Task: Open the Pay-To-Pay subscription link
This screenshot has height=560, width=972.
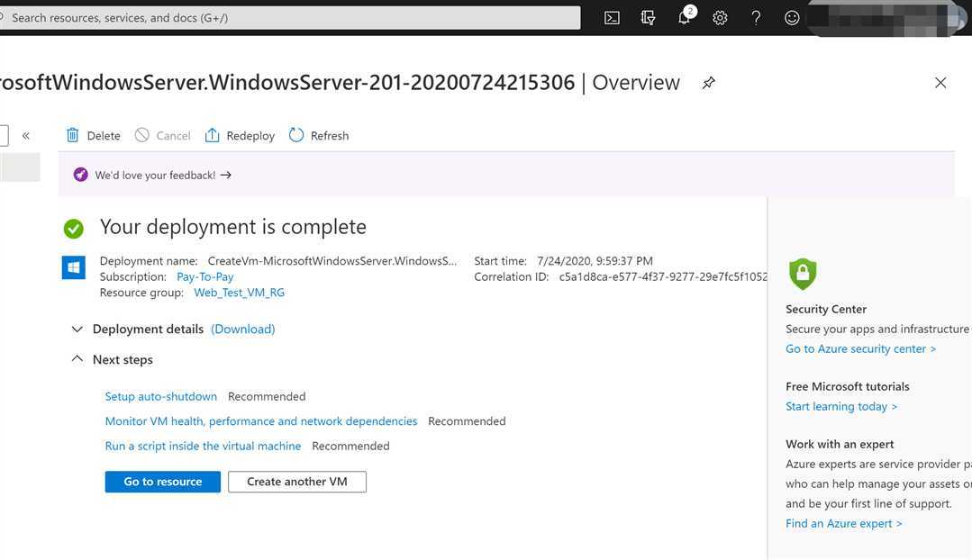Action: (205, 277)
